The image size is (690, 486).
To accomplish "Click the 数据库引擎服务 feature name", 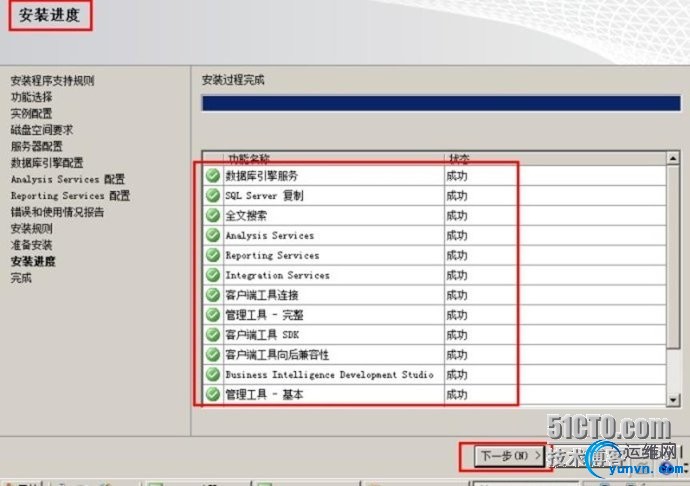I will tap(262, 176).
